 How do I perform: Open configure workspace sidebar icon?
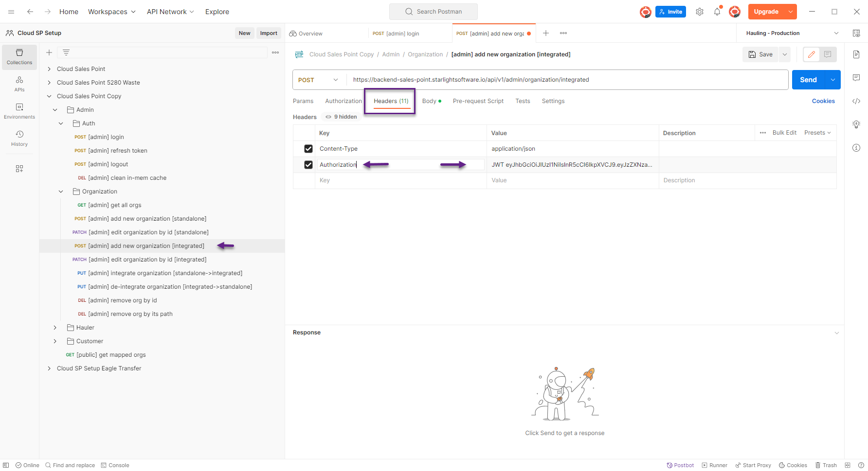tap(19, 169)
